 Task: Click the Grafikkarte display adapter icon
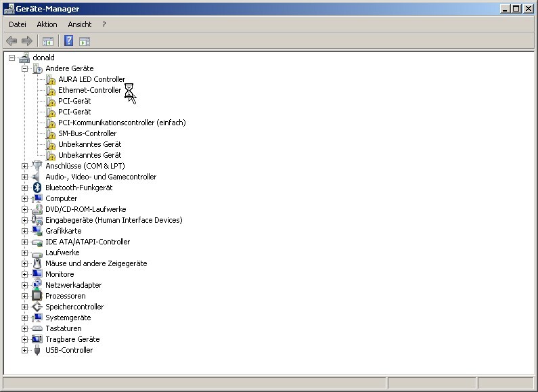pyautogui.click(x=37, y=231)
